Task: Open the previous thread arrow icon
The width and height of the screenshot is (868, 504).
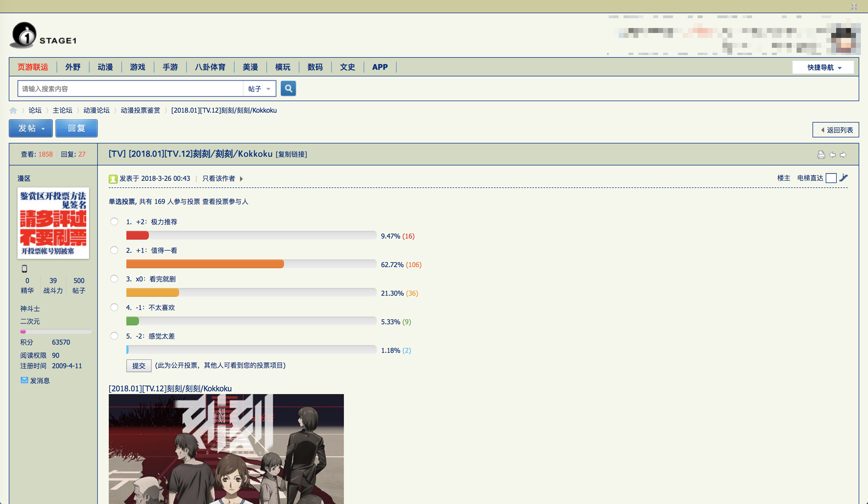Action: [x=832, y=155]
